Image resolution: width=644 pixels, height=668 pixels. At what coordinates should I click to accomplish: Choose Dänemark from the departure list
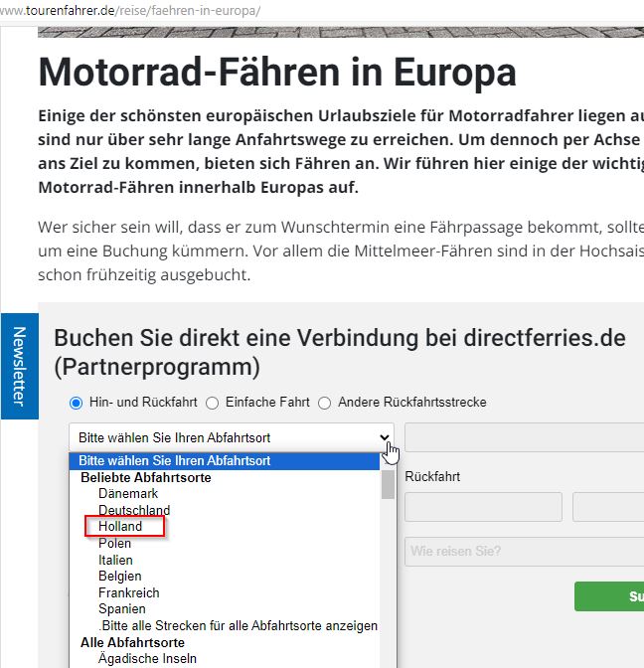pos(128,493)
